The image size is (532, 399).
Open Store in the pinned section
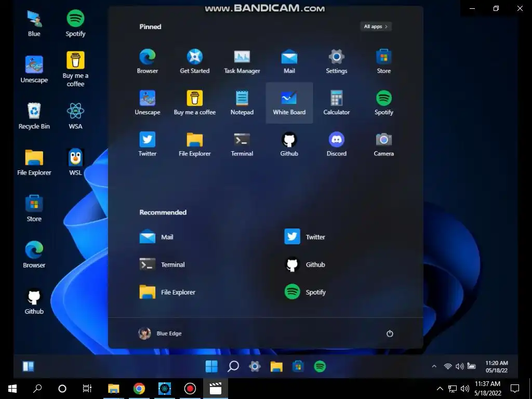(x=384, y=61)
